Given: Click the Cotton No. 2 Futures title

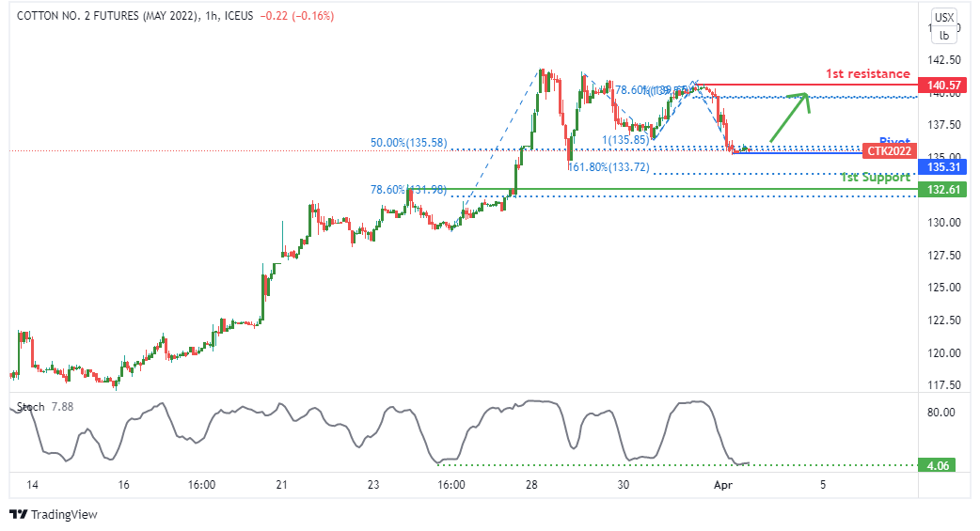Looking at the screenshot, I should [135, 16].
